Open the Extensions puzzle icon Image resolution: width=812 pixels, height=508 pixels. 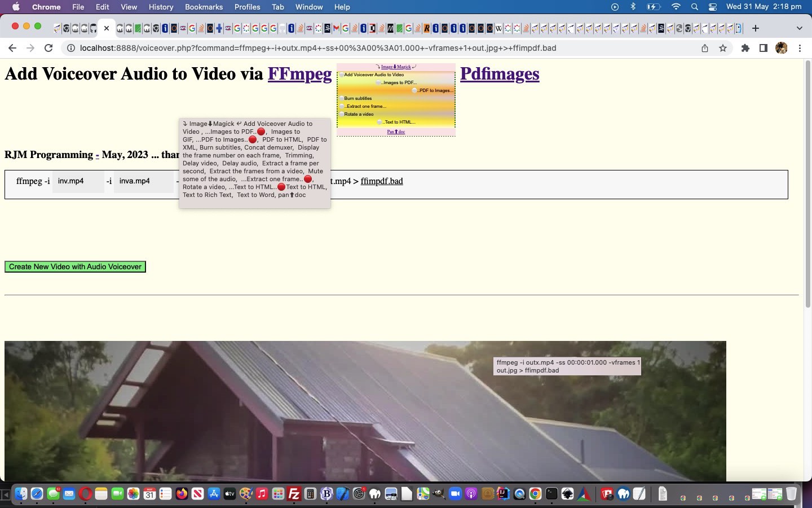(745, 48)
